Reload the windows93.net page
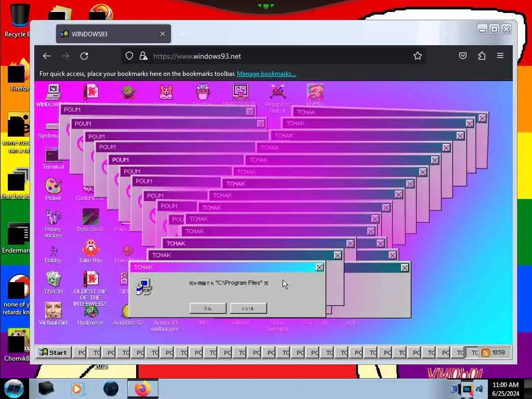 click(85, 56)
